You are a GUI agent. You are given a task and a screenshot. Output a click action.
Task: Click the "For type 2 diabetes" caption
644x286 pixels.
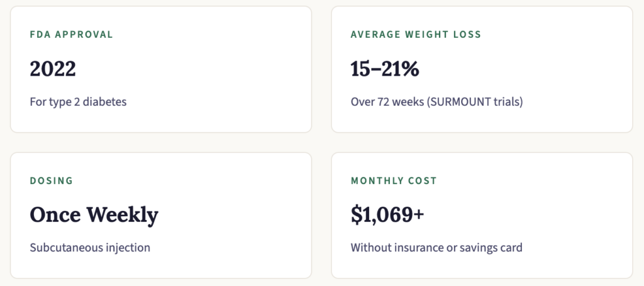click(x=78, y=101)
